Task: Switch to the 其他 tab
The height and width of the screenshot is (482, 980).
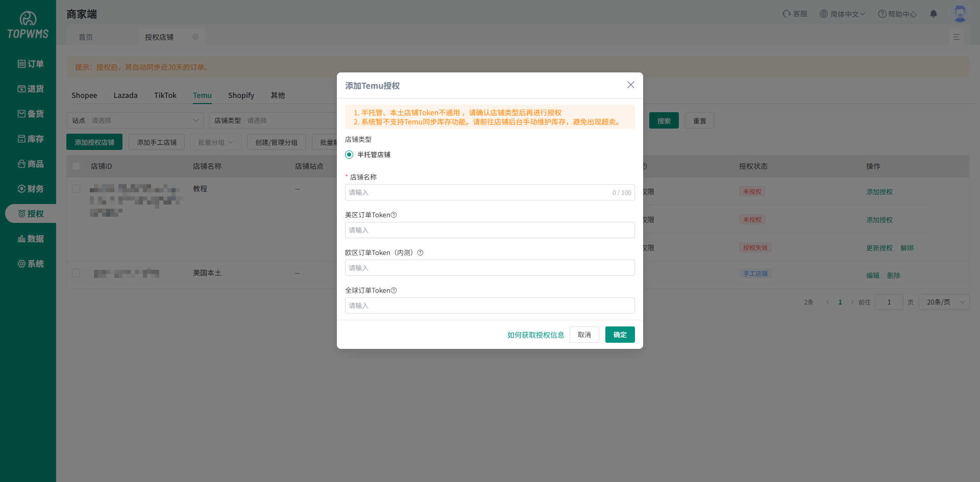Action: coord(278,95)
